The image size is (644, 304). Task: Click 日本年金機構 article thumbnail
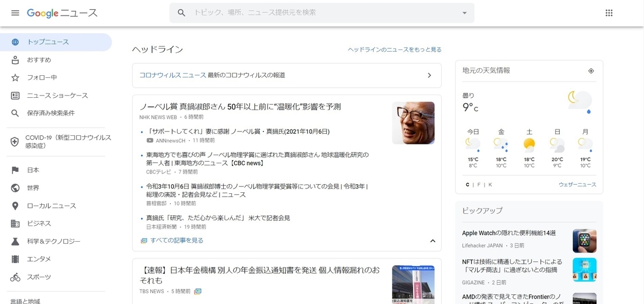413,285
